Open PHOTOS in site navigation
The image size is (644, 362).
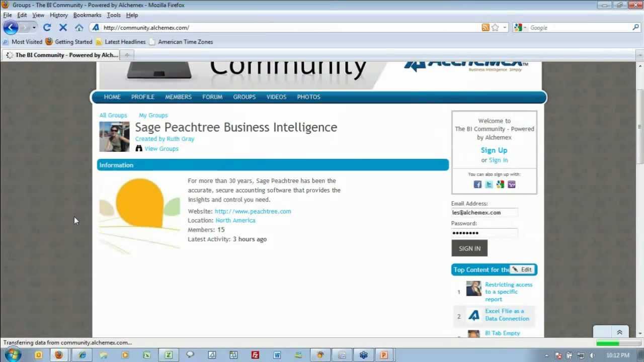[x=308, y=97]
